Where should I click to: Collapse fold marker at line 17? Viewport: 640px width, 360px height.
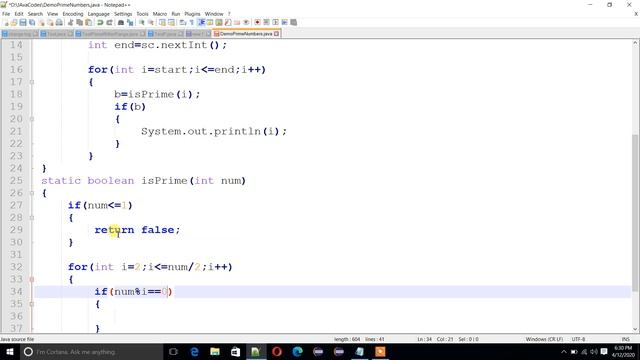click(x=32, y=82)
